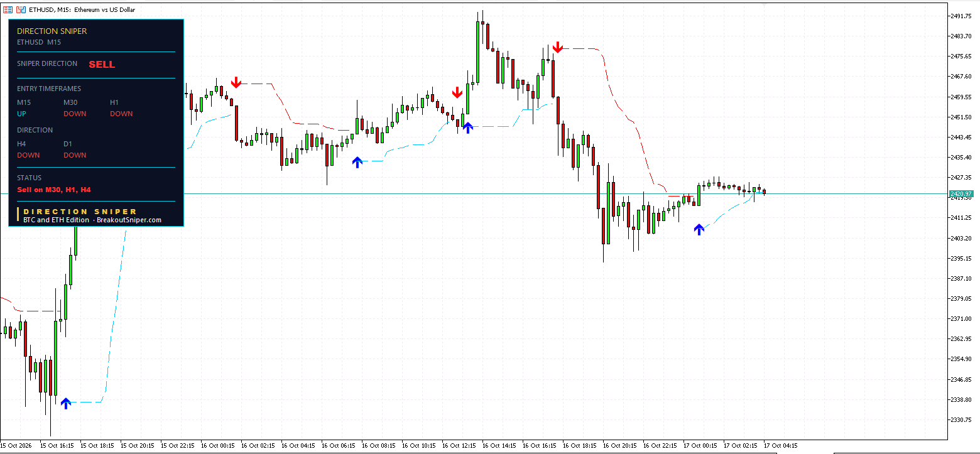Open the BreakoutSniper.com link text
Image resolution: width=980 pixels, height=454 pixels.
[129, 220]
